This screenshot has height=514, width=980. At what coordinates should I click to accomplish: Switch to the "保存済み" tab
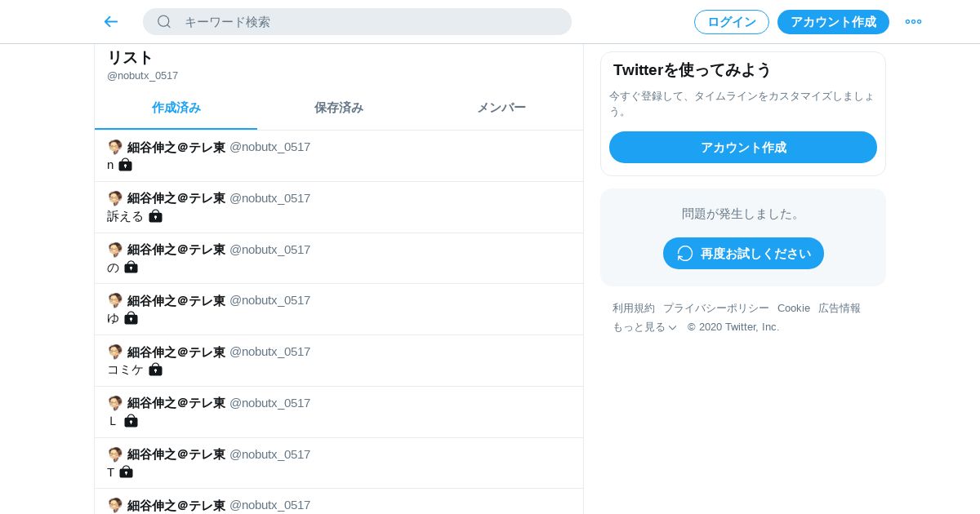(339, 108)
